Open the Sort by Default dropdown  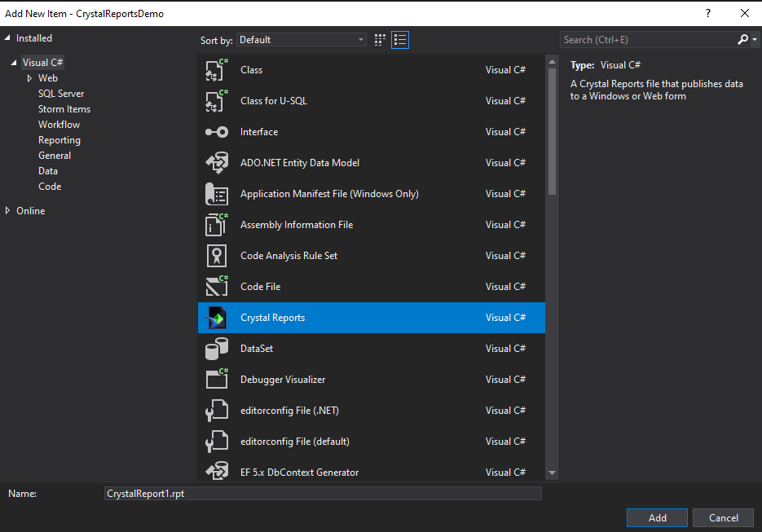[x=302, y=40]
